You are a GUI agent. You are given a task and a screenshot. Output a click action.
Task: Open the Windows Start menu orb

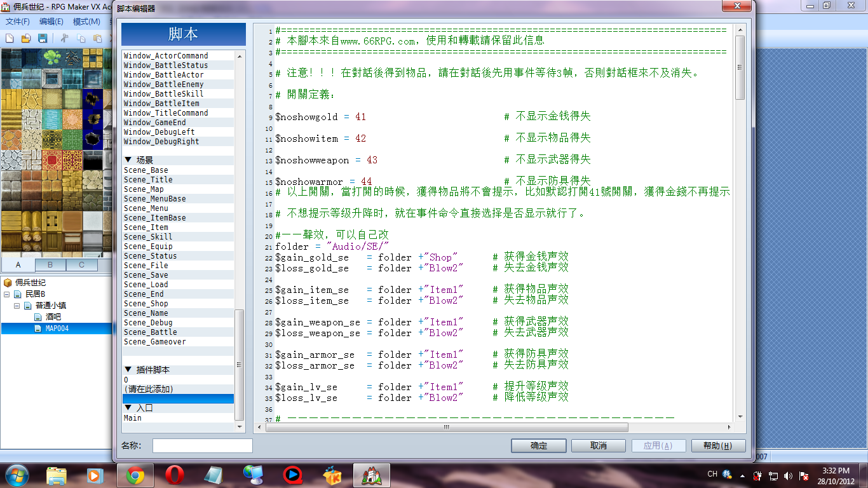17,475
